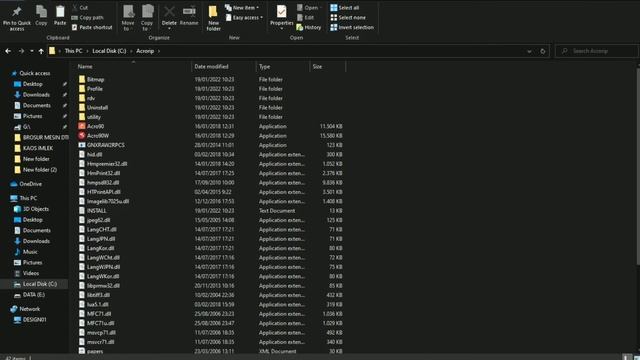Open the Easy access dropdown
640x360 pixels.
coord(244,18)
